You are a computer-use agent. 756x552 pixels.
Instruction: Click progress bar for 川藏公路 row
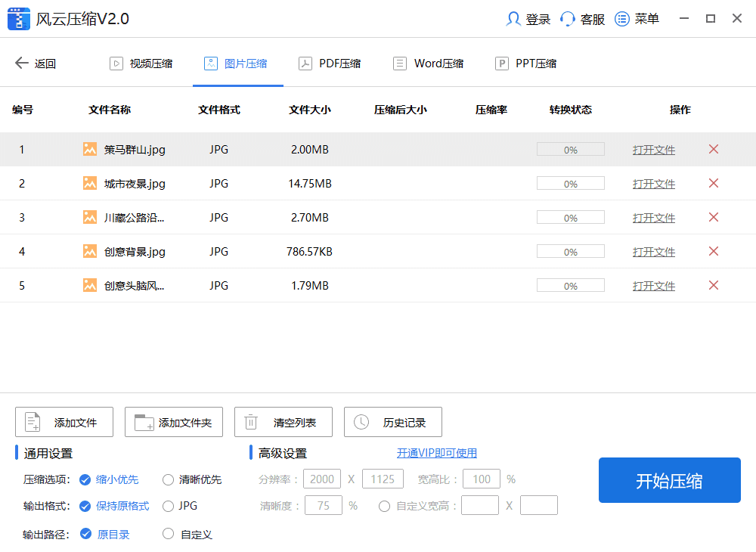(570, 218)
